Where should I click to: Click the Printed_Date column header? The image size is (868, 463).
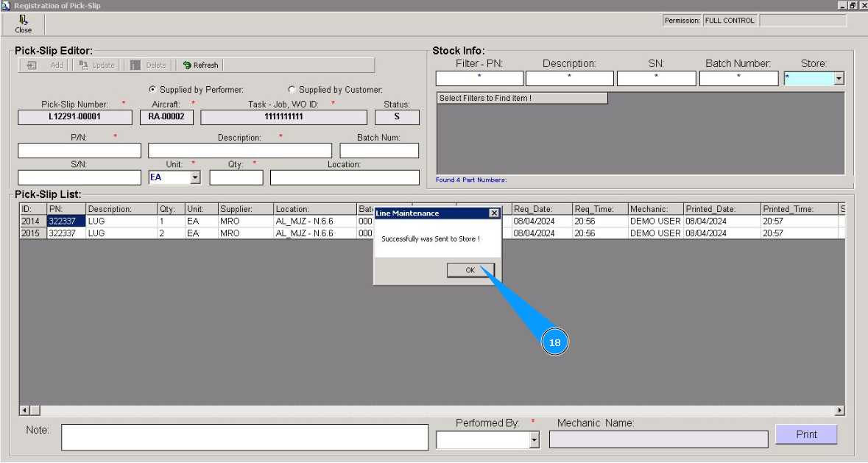click(722, 209)
